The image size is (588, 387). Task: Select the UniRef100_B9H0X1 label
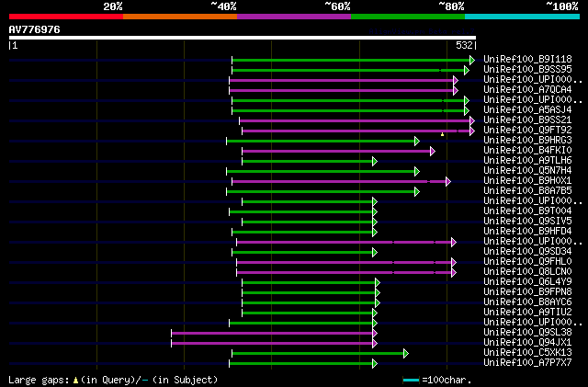(527, 181)
